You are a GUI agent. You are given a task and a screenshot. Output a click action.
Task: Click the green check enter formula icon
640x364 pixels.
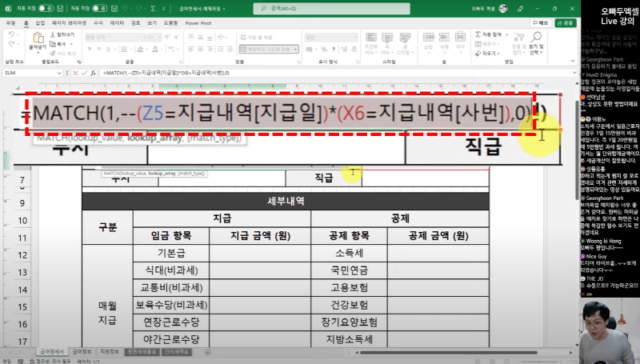tap(84, 73)
